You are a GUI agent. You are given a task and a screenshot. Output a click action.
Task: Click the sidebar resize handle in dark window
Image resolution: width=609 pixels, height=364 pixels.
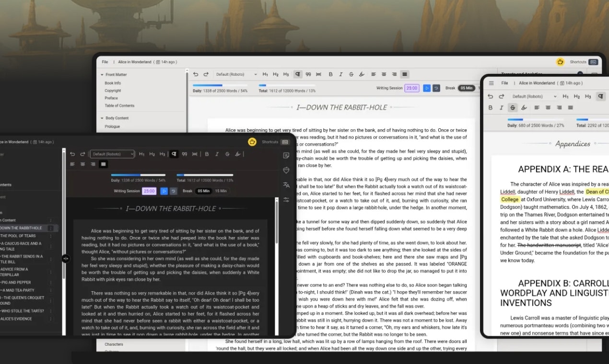click(x=66, y=259)
